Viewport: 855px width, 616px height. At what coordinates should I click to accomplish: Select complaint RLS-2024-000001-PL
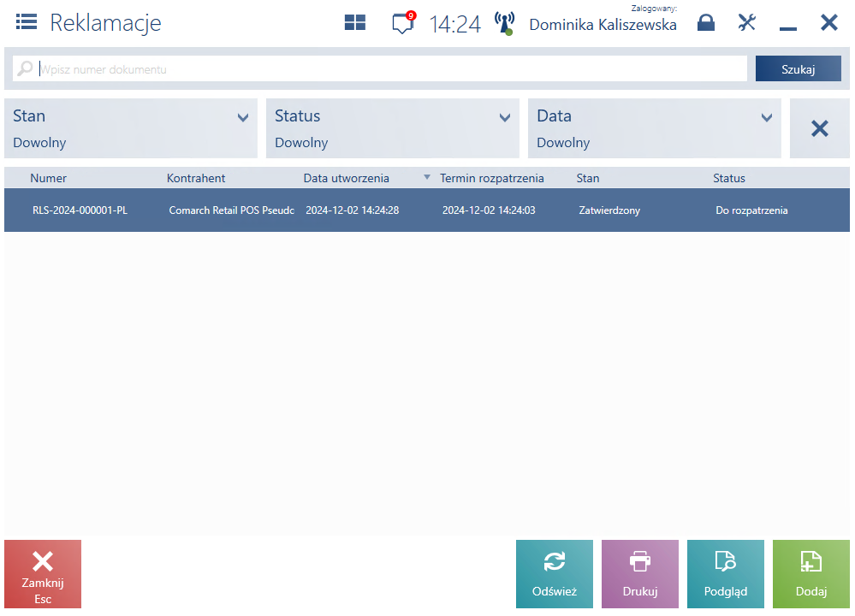tap(427, 210)
